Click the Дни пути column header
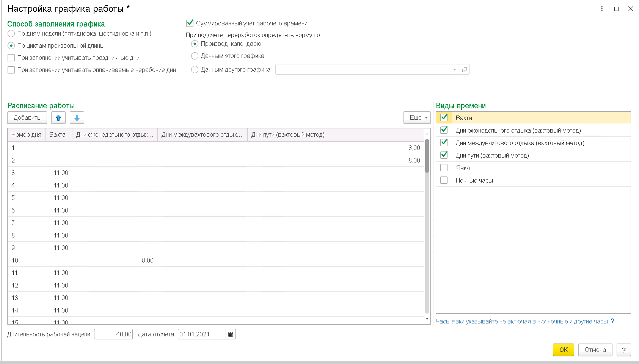The image size is (639, 364). pyautogui.click(x=288, y=135)
